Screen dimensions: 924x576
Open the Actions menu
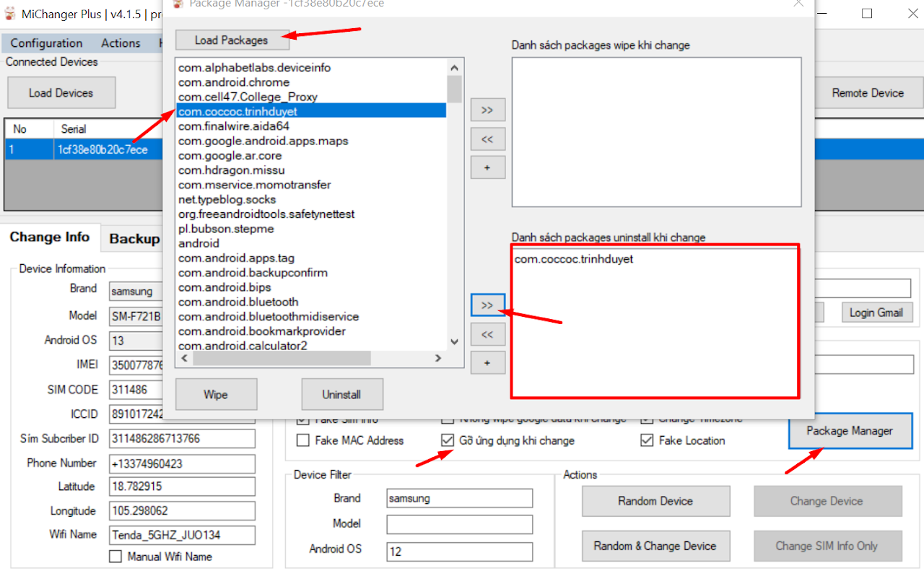coord(121,43)
